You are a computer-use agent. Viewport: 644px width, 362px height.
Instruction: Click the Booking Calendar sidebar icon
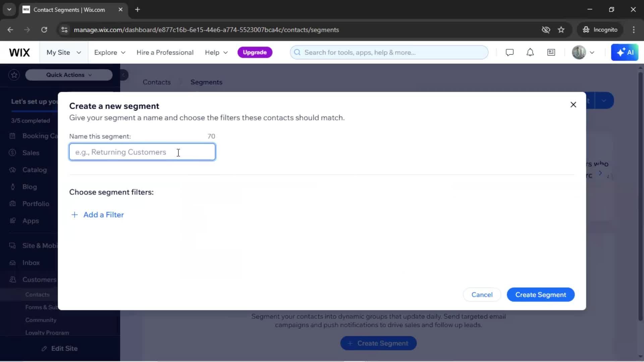coord(12,136)
